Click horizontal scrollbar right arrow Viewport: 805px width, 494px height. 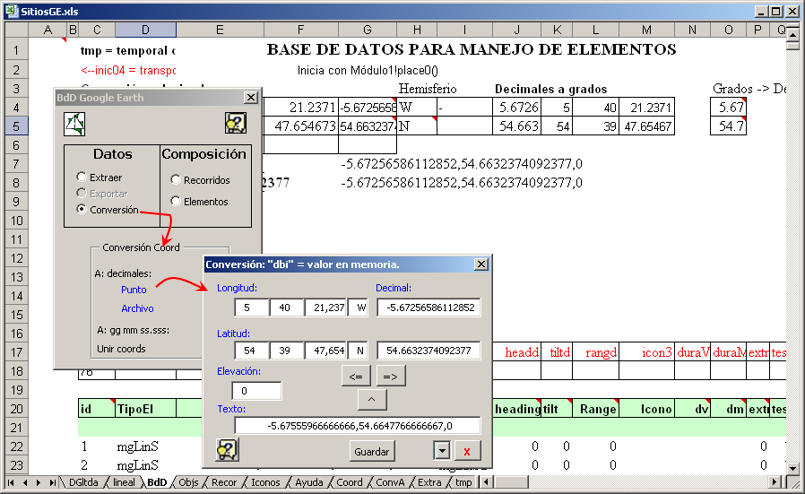point(776,482)
